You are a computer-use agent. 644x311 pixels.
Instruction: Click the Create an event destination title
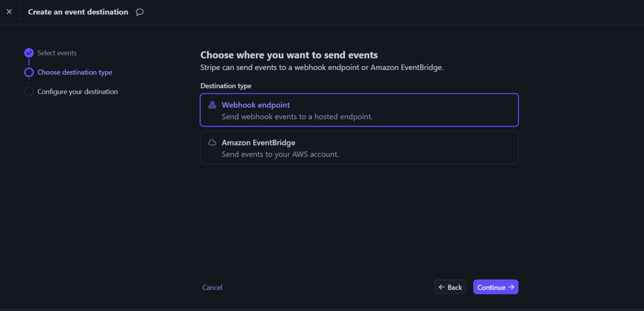click(x=78, y=12)
